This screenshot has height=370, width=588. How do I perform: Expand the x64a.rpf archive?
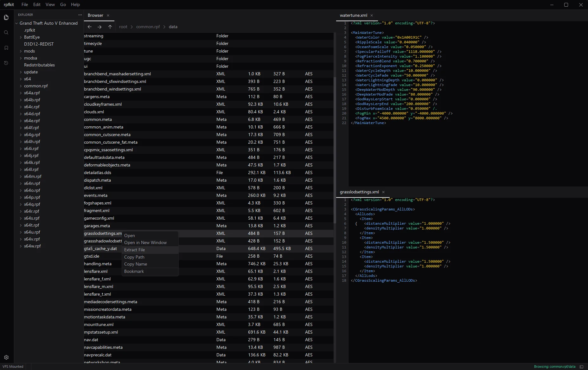(21, 93)
